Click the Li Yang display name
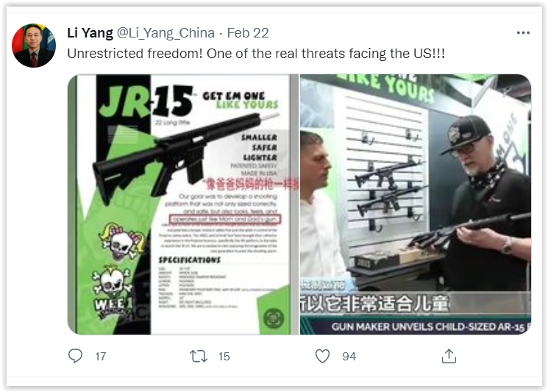This screenshot has width=548, height=392. pos(90,33)
